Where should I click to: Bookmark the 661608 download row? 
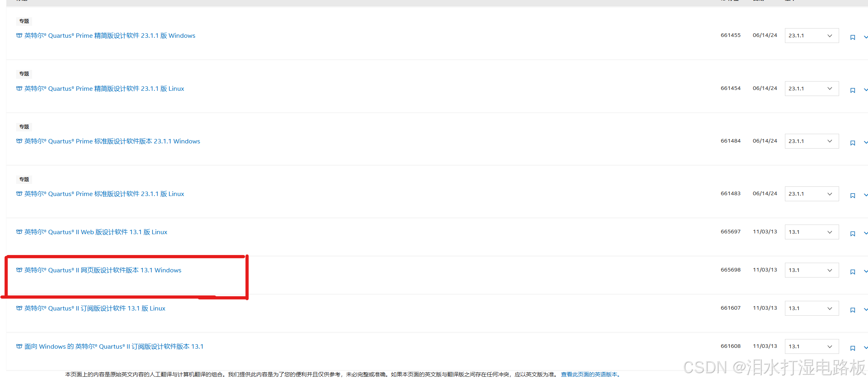pyautogui.click(x=852, y=348)
